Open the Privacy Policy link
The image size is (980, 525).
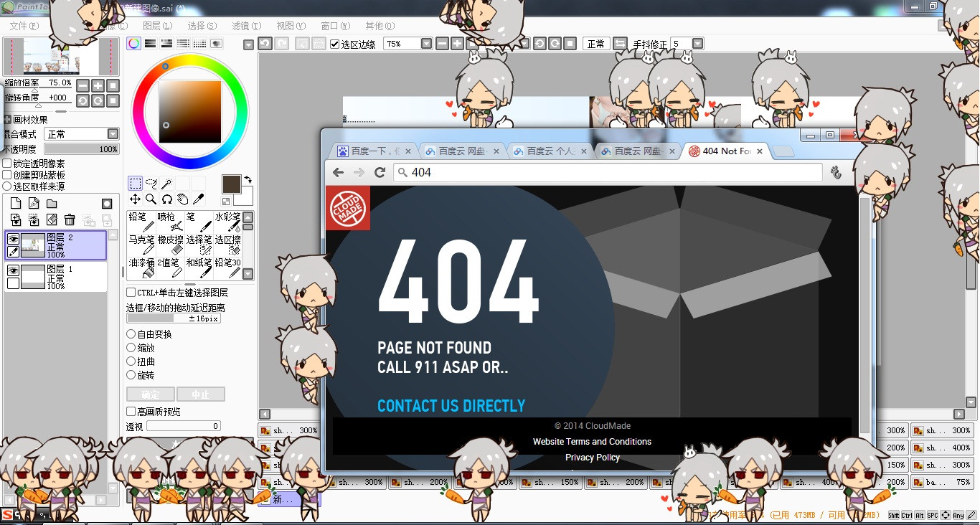tap(593, 458)
